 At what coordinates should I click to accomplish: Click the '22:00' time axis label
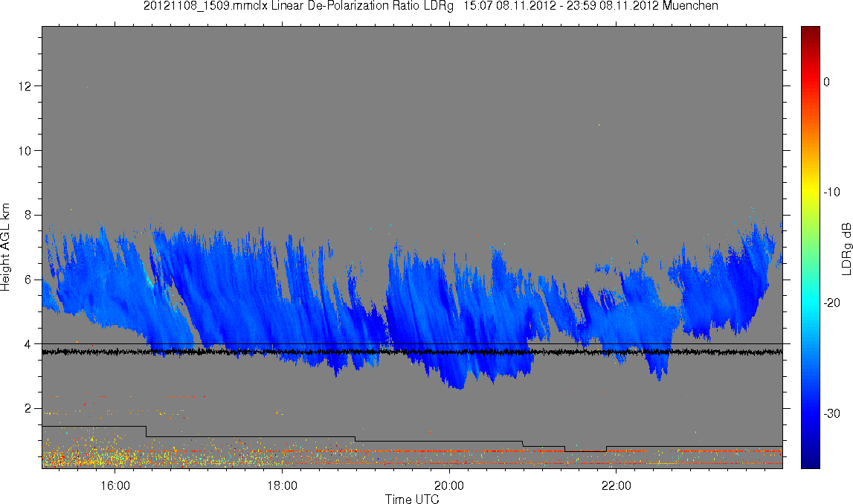(617, 485)
